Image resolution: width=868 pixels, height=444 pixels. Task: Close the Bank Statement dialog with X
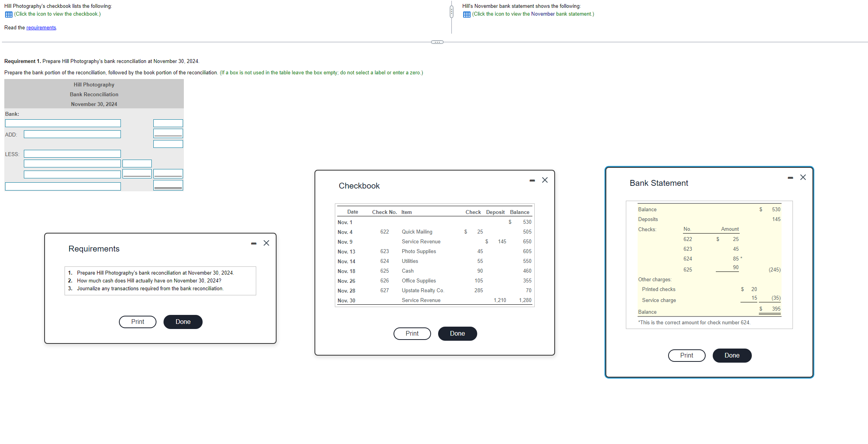click(x=803, y=177)
